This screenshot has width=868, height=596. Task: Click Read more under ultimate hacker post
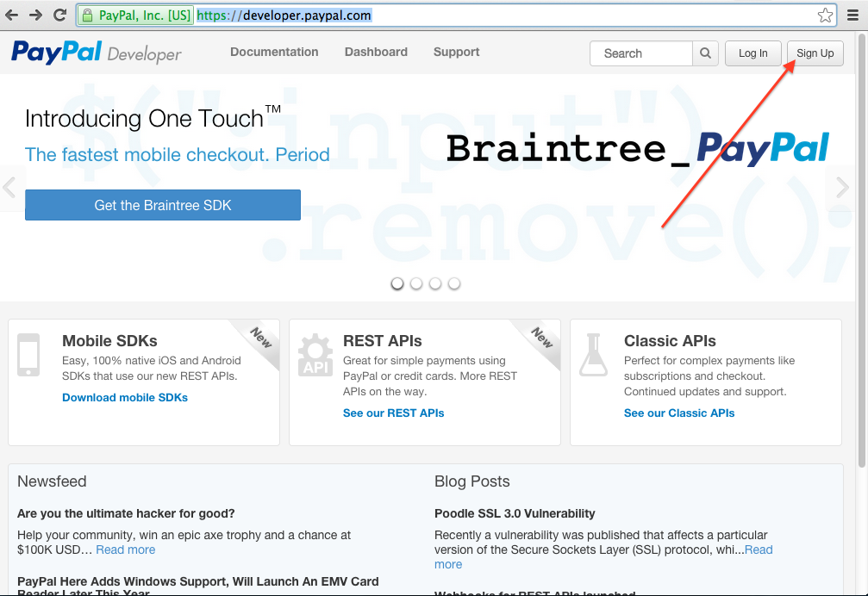click(126, 549)
